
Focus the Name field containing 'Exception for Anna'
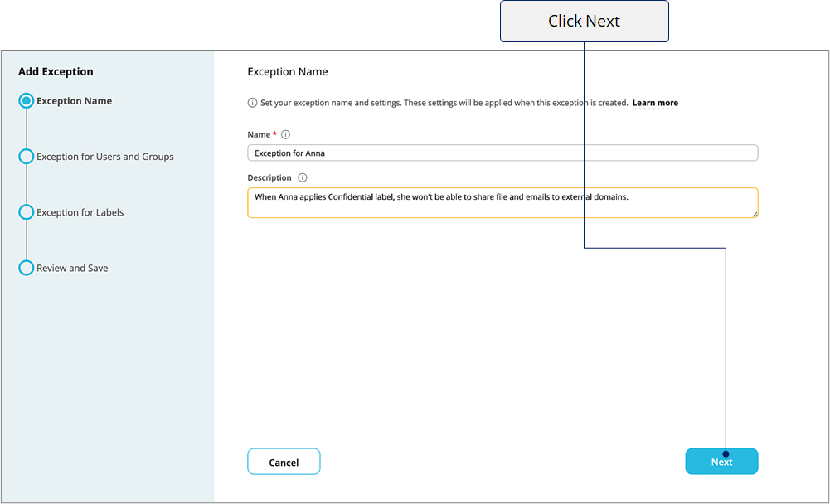click(502, 153)
